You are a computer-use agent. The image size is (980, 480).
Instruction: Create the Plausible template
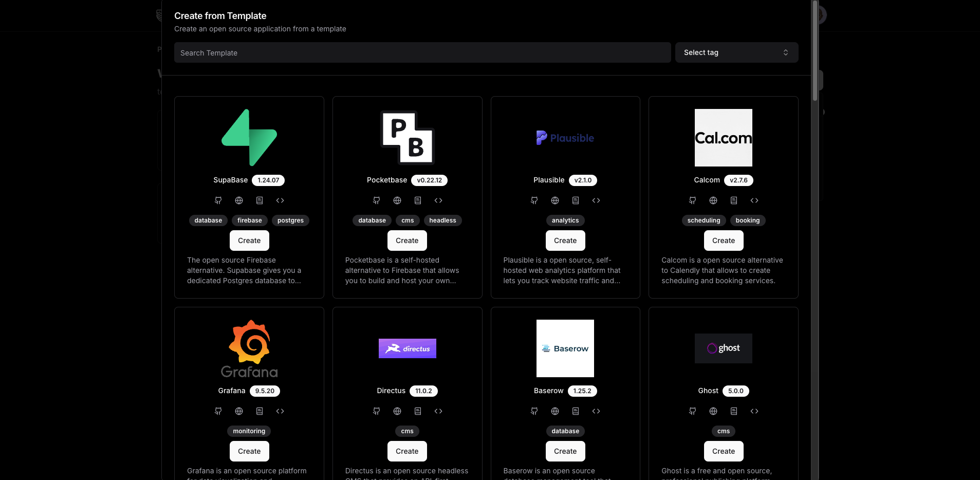tap(565, 241)
